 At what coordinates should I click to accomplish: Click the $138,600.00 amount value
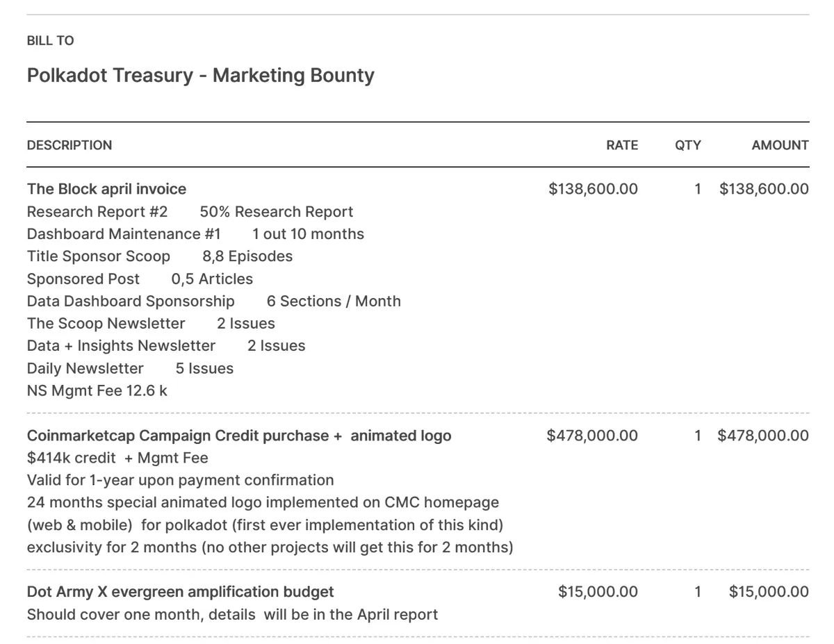764,189
